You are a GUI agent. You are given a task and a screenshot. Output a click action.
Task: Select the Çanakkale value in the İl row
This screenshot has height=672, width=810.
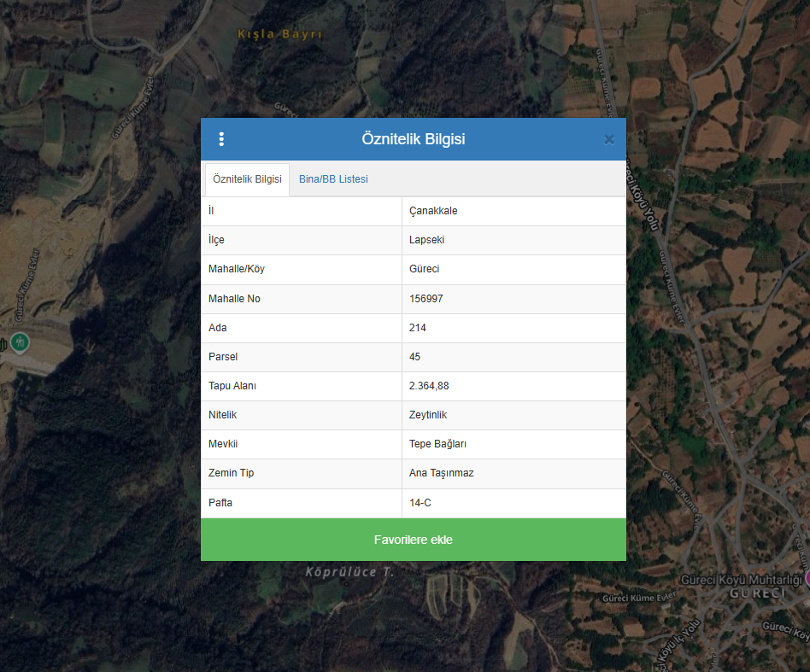pyautogui.click(x=433, y=211)
